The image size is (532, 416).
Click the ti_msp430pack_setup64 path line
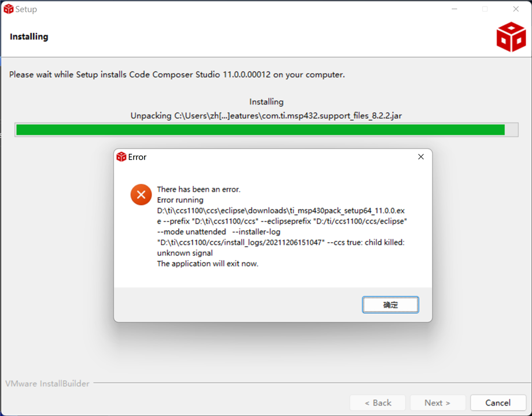tap(280, 210)
